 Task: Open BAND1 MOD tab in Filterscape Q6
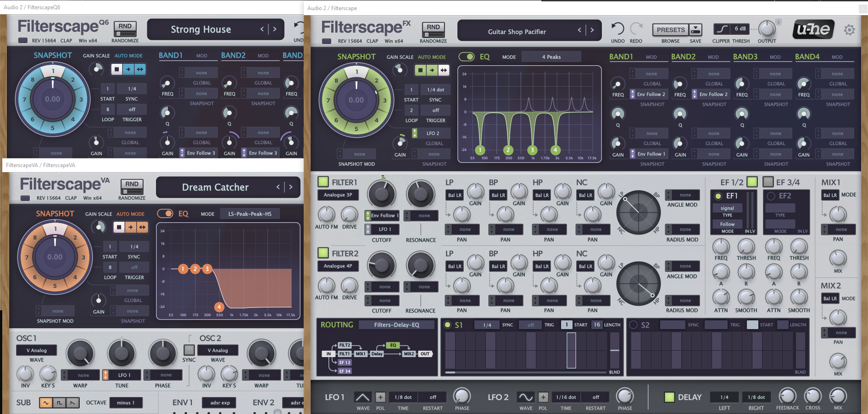click(x=201, y=56)
